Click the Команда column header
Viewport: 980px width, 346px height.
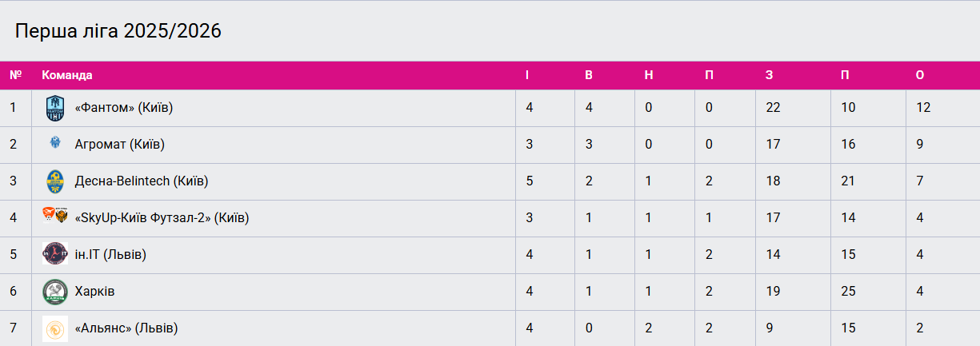(67, 75)
